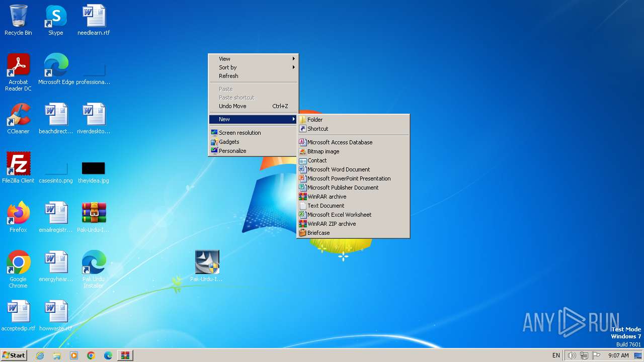Create a new Briefcase

(353, 233)
